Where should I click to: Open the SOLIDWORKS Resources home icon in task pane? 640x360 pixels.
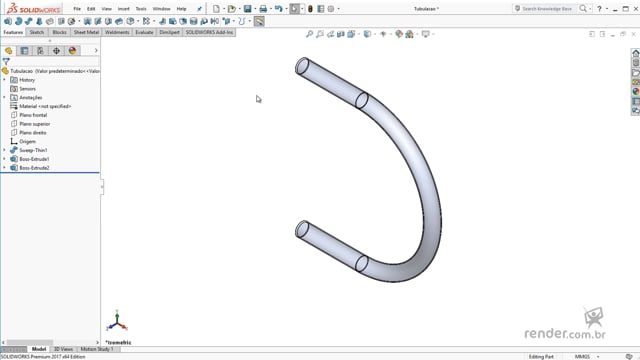click(x=636, y=53)
